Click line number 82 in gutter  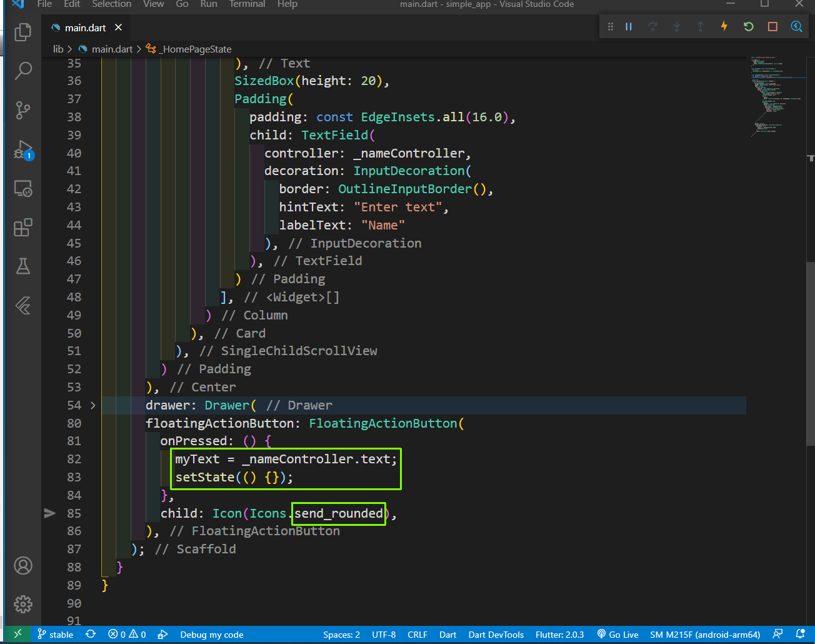tap(74, 459)
